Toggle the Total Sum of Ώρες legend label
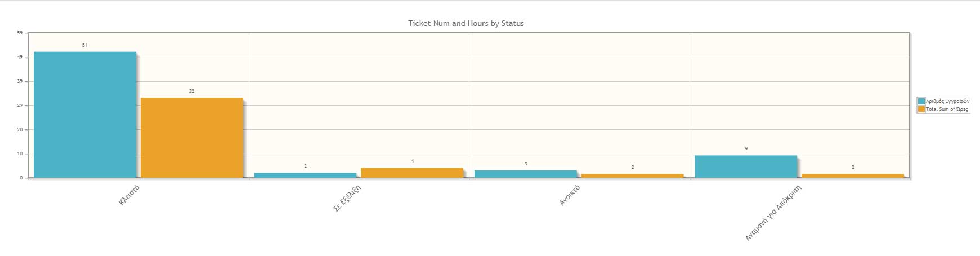 (x=947, y=109)
